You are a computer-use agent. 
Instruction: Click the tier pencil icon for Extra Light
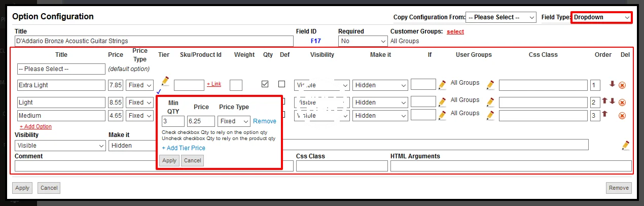point(165,81)
